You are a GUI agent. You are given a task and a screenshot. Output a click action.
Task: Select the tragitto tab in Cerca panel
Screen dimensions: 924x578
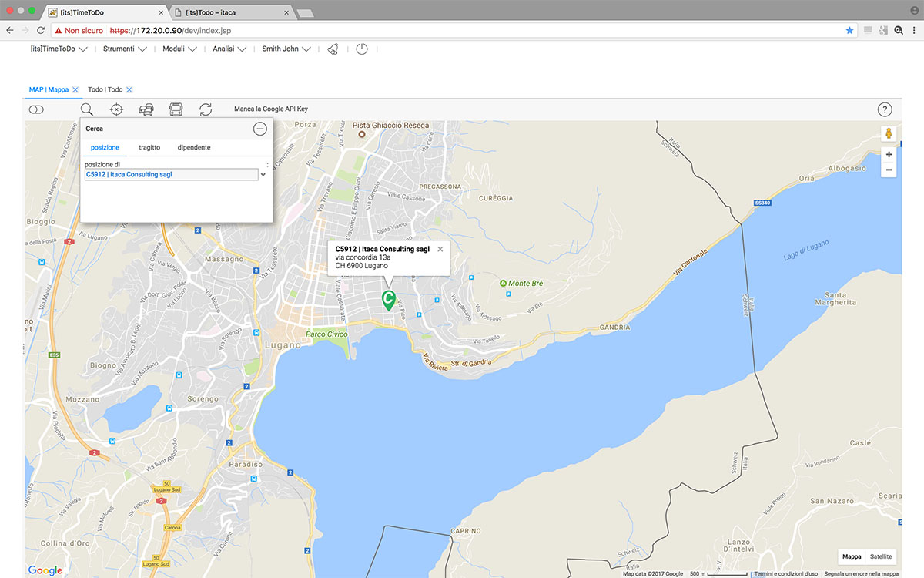[149, 147]
